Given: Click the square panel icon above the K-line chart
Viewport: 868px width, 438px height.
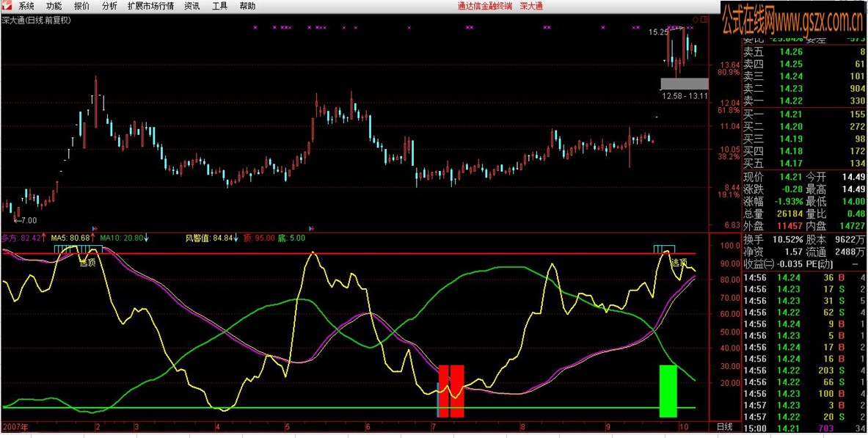Looking at the screenshot, I should pos(704,19).
